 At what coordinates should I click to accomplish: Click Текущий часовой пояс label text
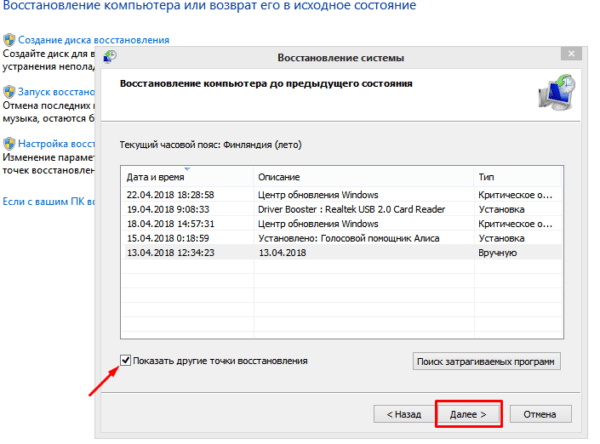[210, 145]
